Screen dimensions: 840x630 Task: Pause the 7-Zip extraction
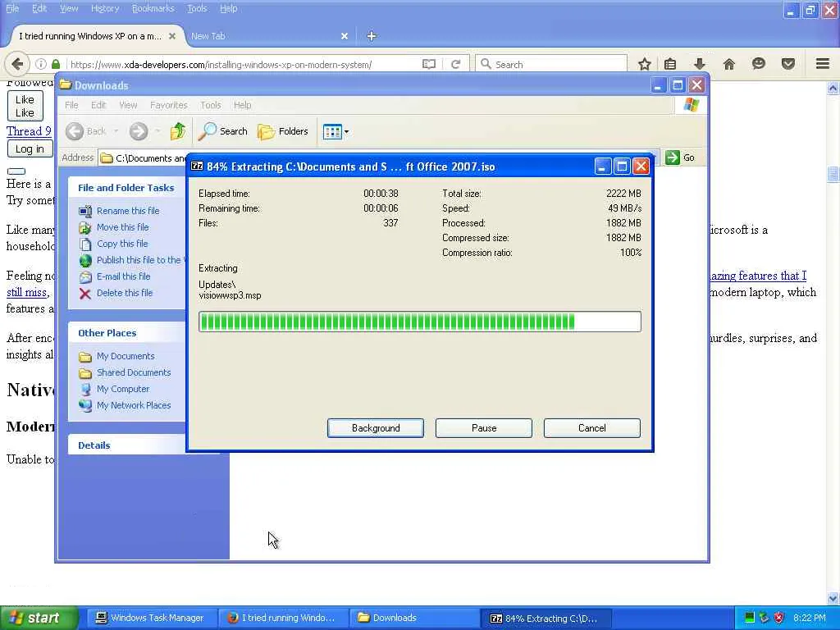coord(484,428)
